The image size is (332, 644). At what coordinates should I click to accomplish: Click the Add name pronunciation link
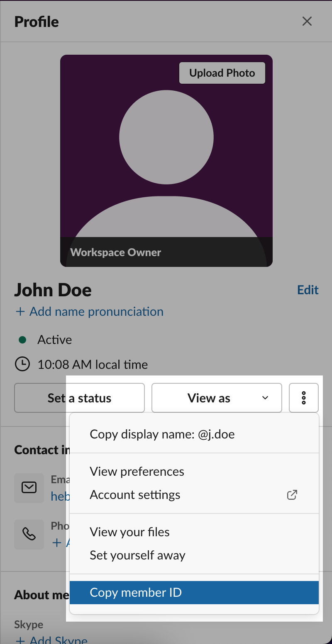pyautogui.click(x=89, y=312)
